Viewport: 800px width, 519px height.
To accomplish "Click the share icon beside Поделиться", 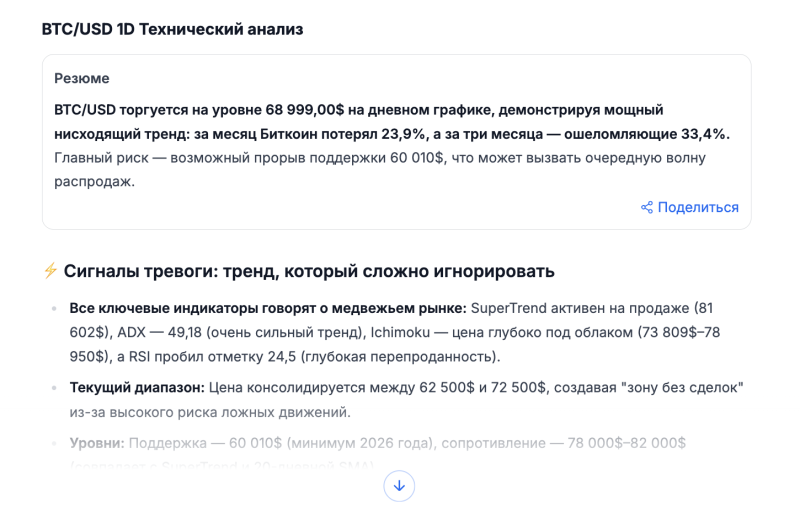I will (x=647, y=208).
